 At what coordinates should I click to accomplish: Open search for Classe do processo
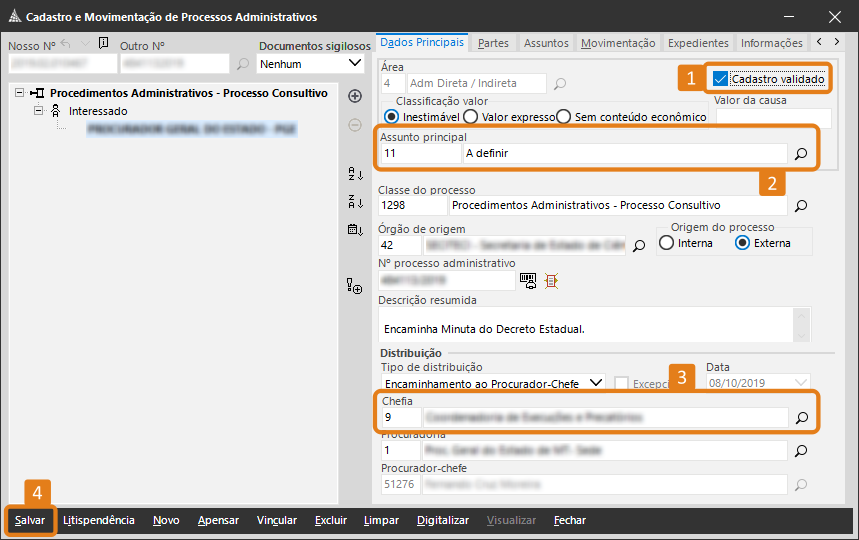801,206
